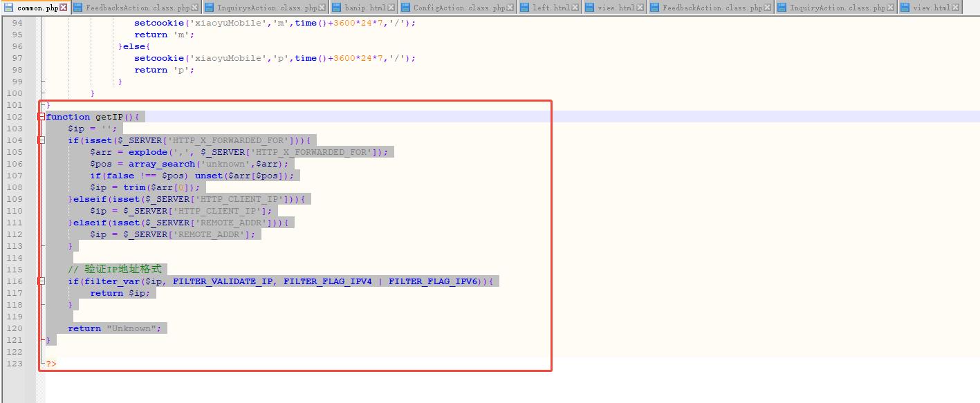This screenshot has height=403, width=980.
Task: Open the left.html tab
Action: point(551,8)
